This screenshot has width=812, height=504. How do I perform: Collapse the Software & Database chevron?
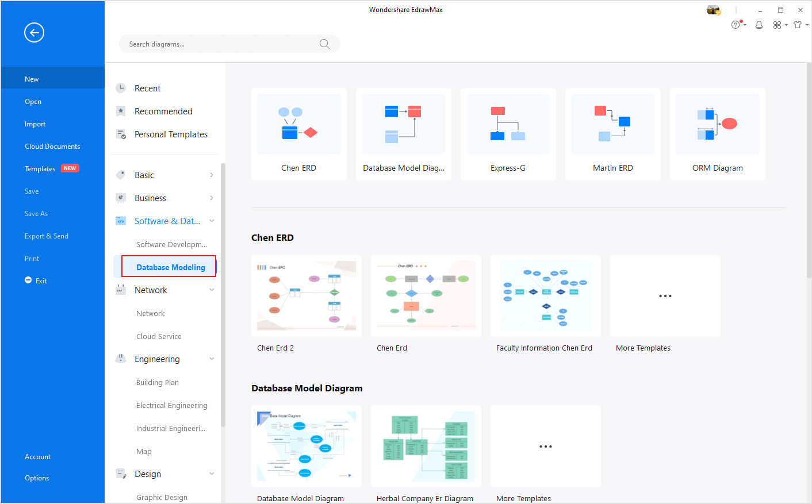click(212, 221)
